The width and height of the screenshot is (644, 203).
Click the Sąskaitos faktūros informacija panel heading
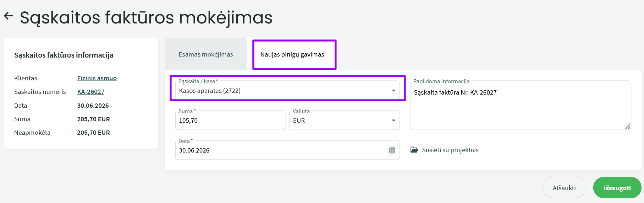(64, 55)
